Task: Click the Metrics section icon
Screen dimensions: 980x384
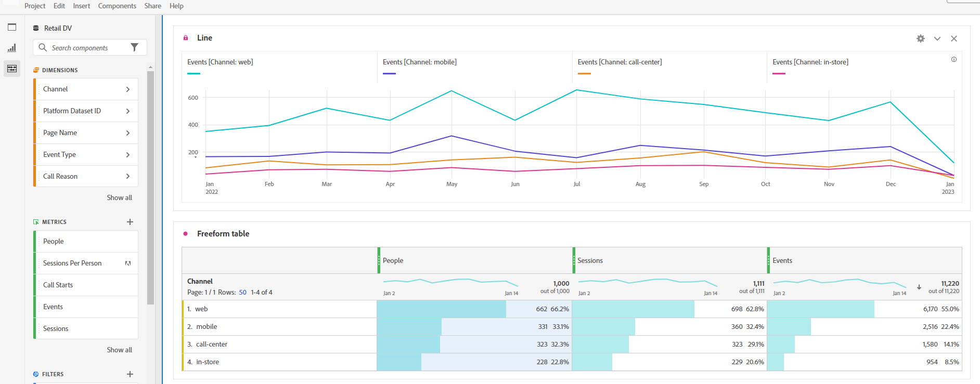Action: tap(36, 222)
